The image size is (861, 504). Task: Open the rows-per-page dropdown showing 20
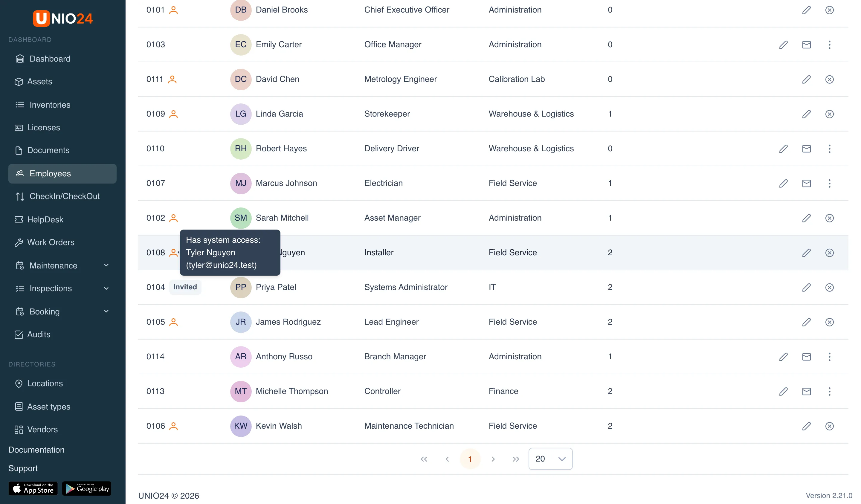tap(550, 459)
